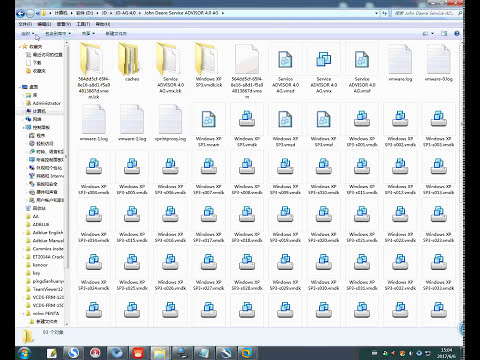The width and height of the screenshot is (480, 360).
Task: Select the vmware-0.log file icon
Action: click(x=438, y=60)
